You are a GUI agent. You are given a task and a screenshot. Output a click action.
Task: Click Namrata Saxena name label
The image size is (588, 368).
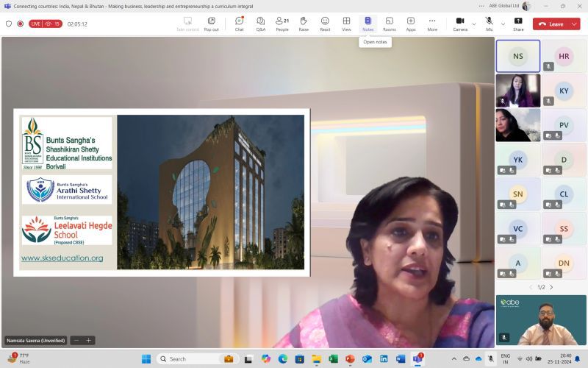[x=35, y=341]
